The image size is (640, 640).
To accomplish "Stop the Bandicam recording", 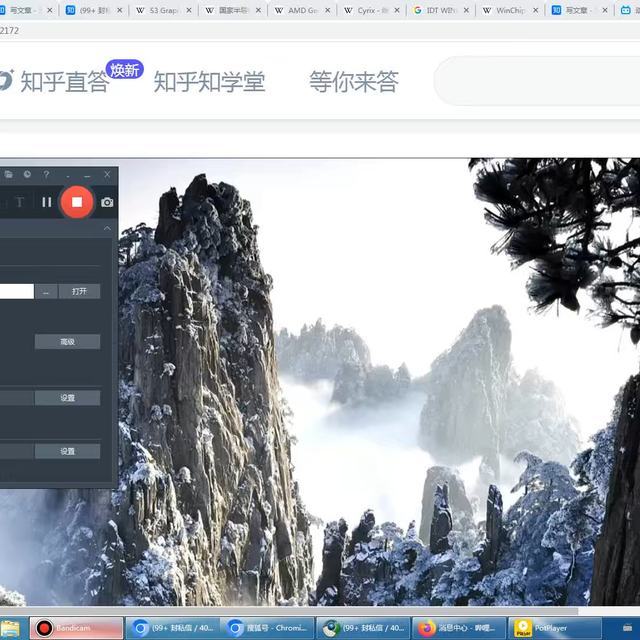I will click(x=77, y=202).
